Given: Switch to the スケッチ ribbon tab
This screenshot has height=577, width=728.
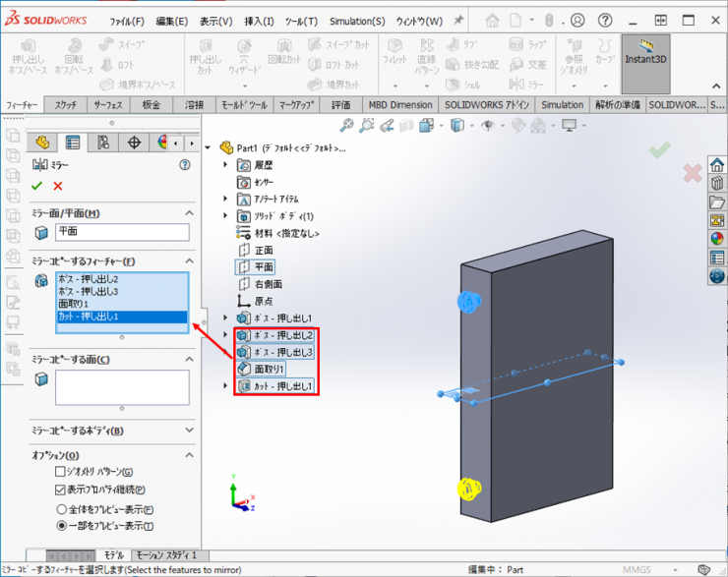Looking at the screenshot, I should [66, 105].
